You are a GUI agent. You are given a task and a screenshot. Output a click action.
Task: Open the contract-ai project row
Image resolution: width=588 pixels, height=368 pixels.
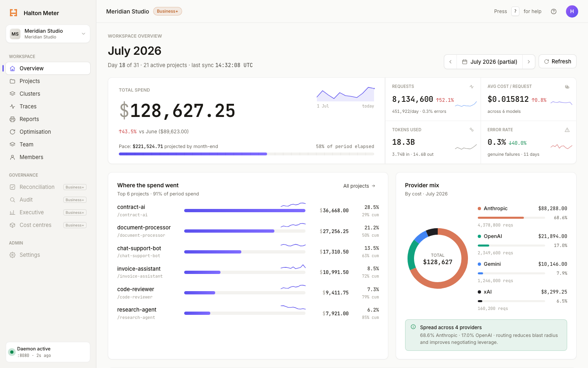click(248, 211)
